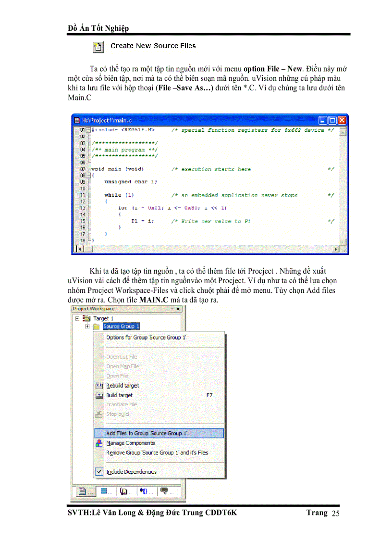Select Add Files to Group 'Source Group 1'
The width and height of the screenshot is (392, 540).
tap(147, 433)
